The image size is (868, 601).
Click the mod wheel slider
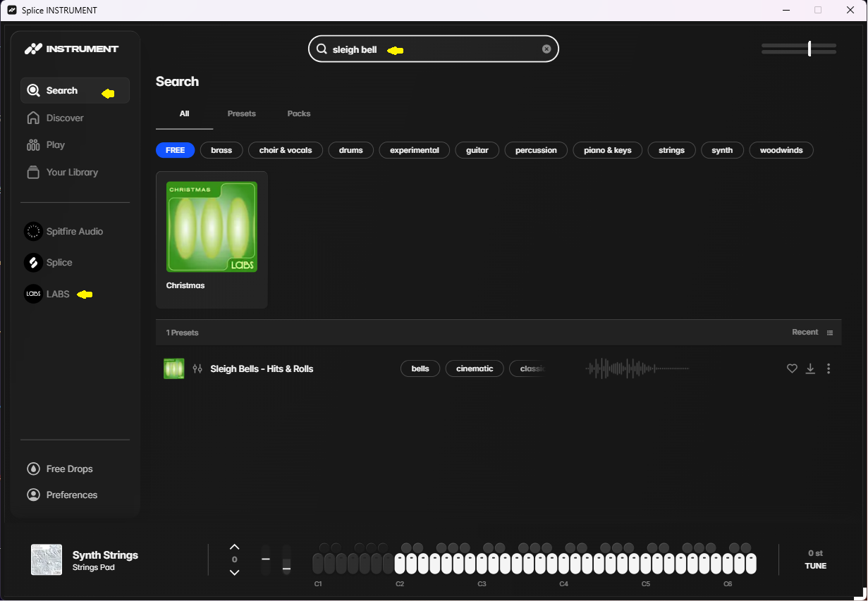coord(286,559)
